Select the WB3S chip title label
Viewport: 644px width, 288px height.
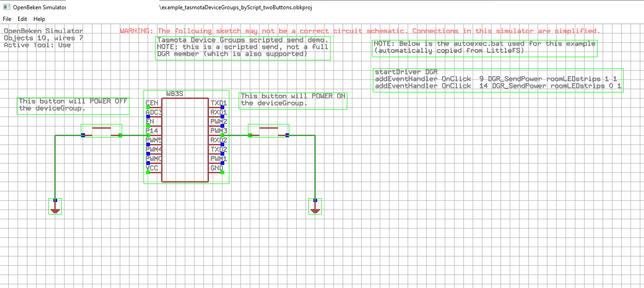coord(175,94)
